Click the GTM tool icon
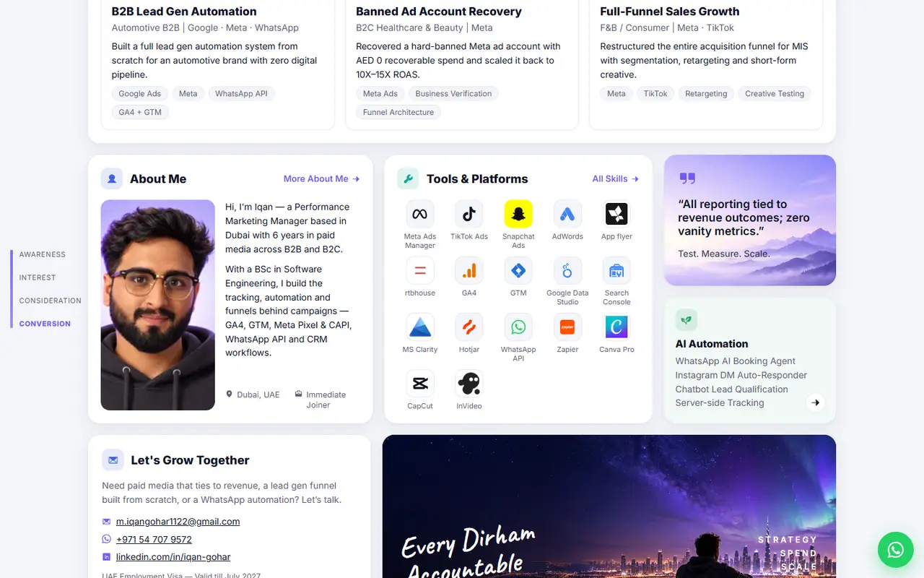 tap(518, 270)
